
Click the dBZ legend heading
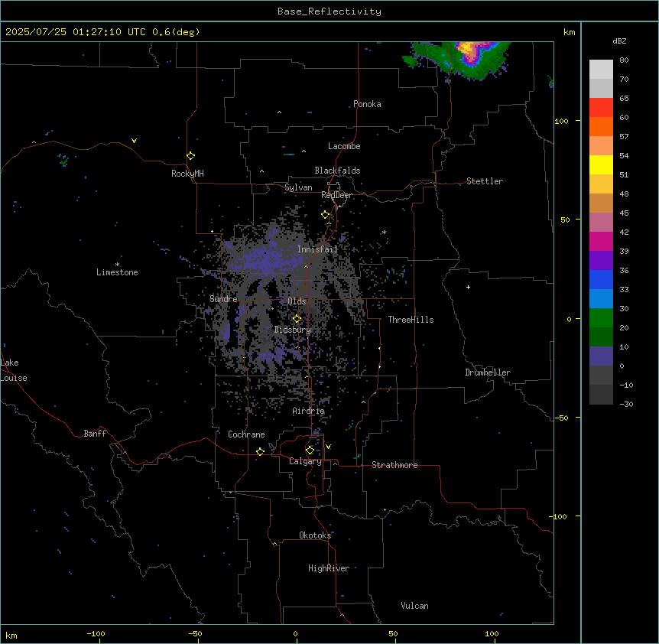coord(619,41)
